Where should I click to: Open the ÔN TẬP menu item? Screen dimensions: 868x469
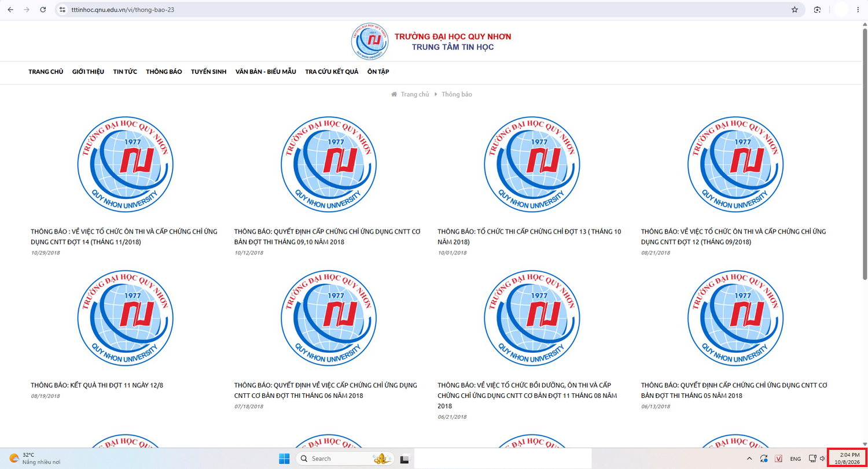pos(378,72)
